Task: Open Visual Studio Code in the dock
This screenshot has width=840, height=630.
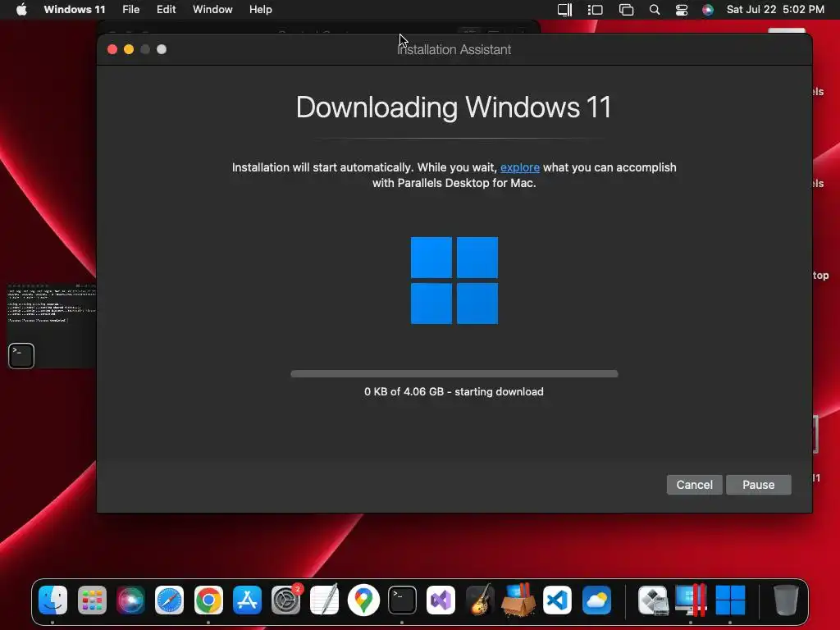Action: tap(557, 600)
